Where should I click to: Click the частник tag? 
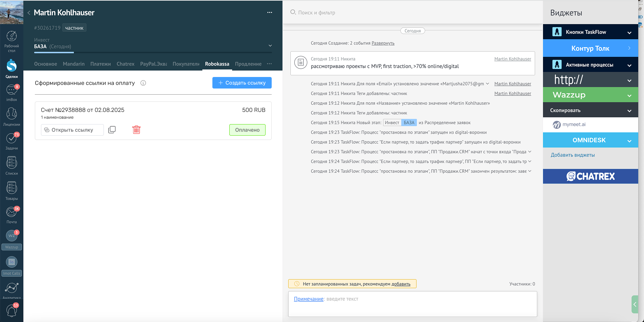tap(74, 28)
